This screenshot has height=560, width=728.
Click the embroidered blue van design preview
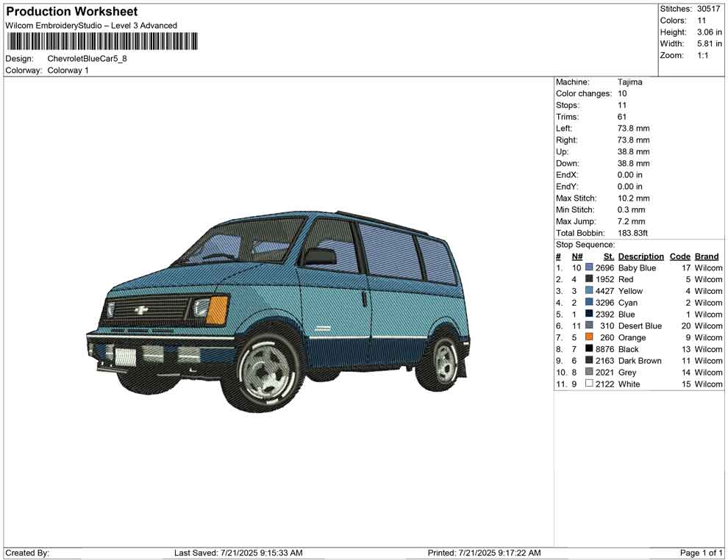pyautogui.click(x=278, y=309)
